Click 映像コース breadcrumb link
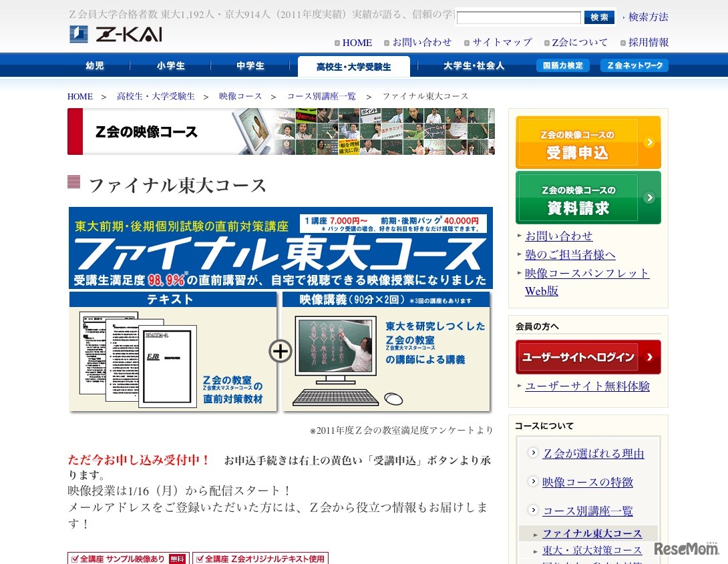This screenshot has width=728, height=564. [240, 97]
